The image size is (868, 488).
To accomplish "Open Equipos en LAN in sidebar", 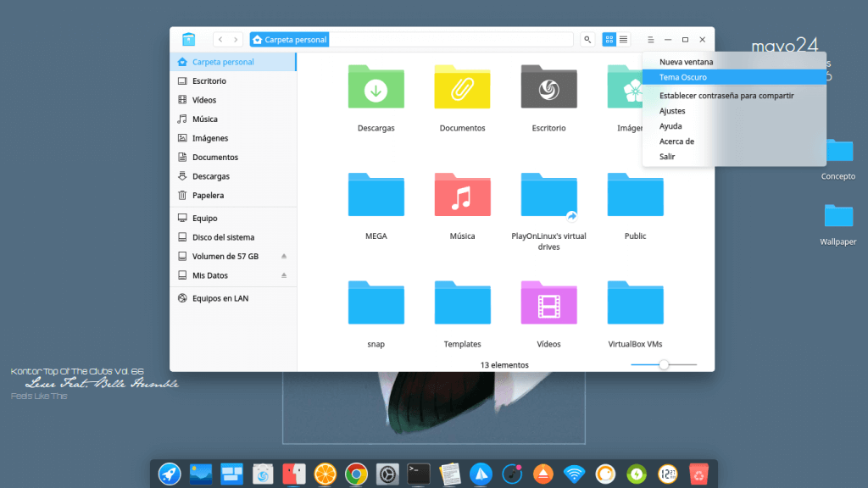I will (220, 298).
